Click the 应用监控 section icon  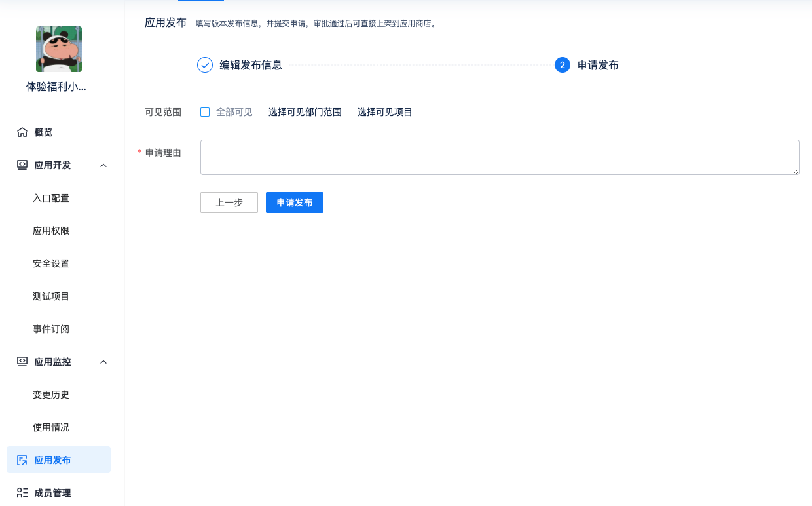click(x=22, y=361)
